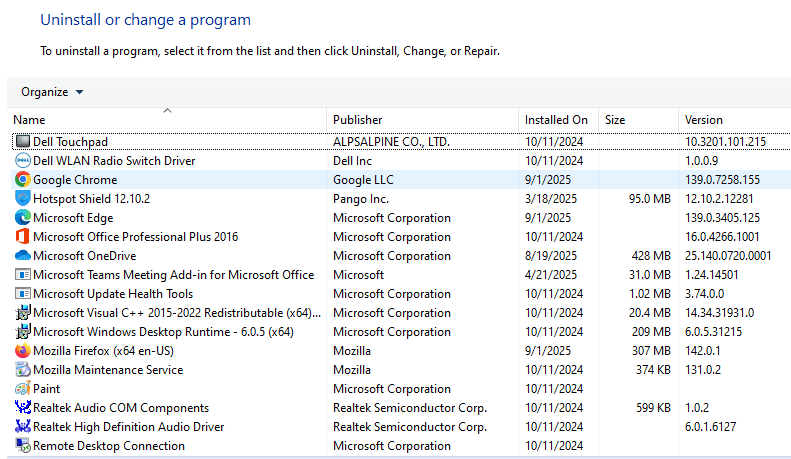Click the 428 MB size value
The image size is (791, 459).
coord(651,256)
